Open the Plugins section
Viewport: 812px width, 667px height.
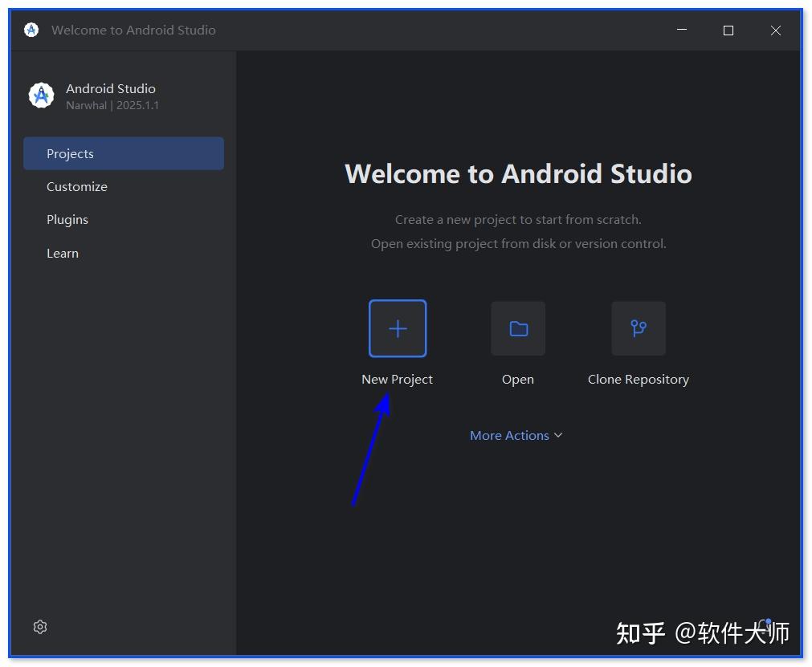tap(67, 219)
